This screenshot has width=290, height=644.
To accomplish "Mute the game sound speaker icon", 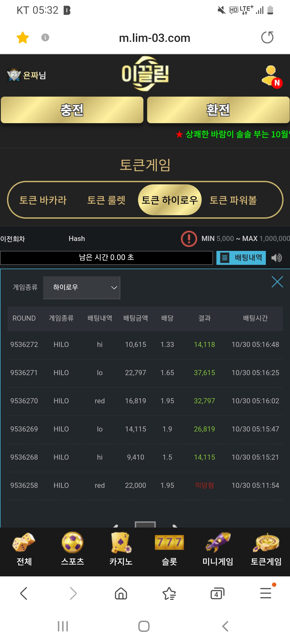I will (x=276, y=258).
